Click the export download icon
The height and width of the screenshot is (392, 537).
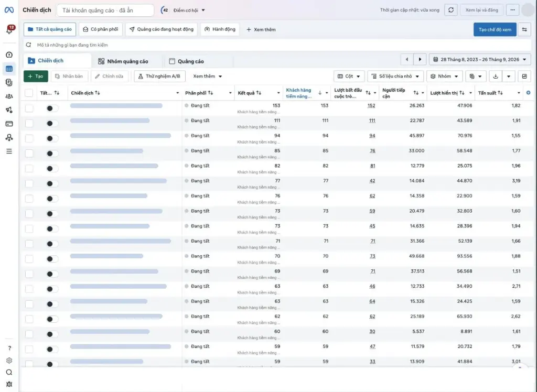(496, 77)
